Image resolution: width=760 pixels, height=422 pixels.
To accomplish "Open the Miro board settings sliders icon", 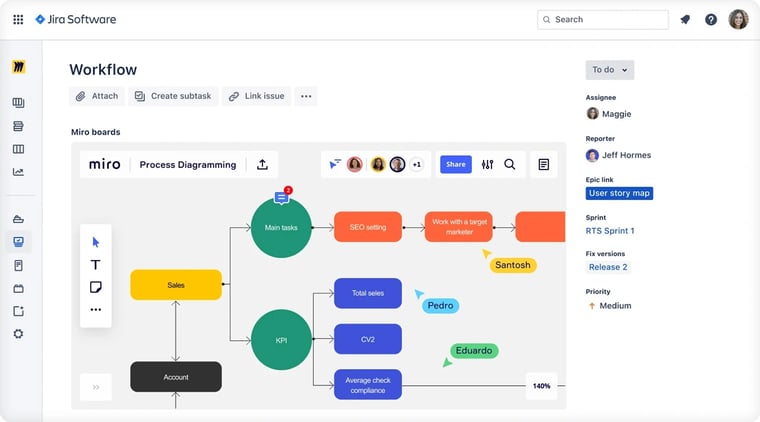I will point(487,165).
